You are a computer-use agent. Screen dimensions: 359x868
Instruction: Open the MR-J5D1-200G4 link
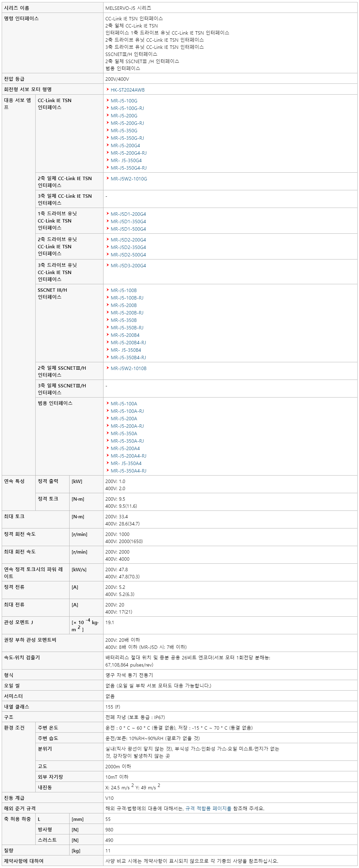tap(128, 214)
